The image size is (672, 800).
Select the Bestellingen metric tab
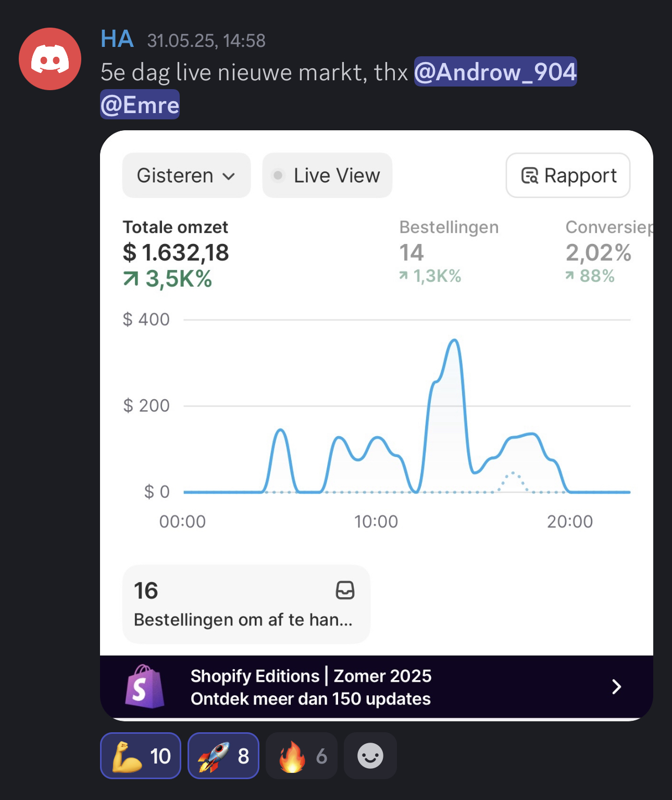click(x=449, y=251)
